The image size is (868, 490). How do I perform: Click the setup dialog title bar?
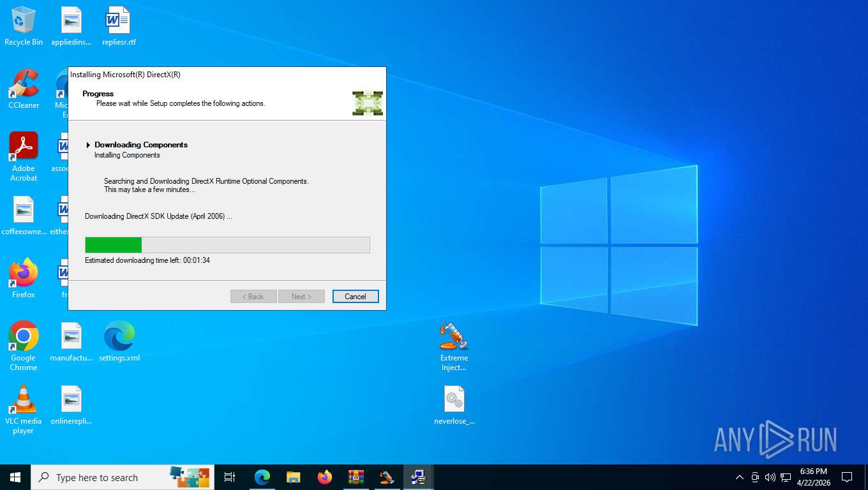(227, 75)
